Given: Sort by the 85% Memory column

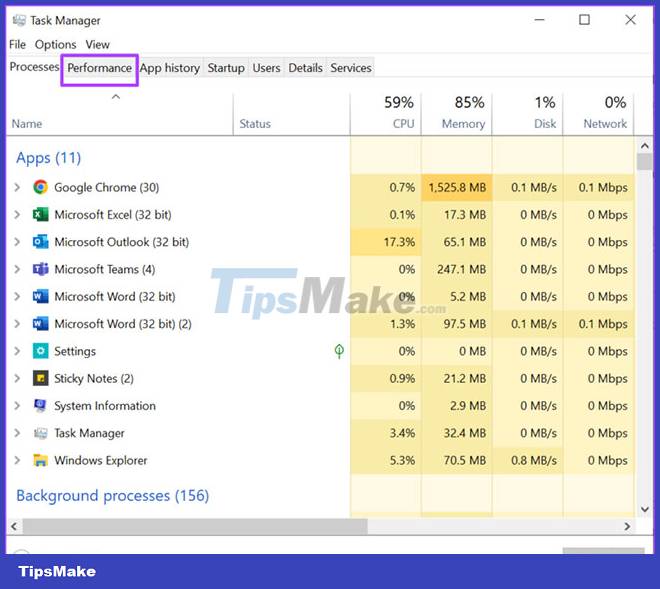Looking at the screenshot, I should point(456,114).
